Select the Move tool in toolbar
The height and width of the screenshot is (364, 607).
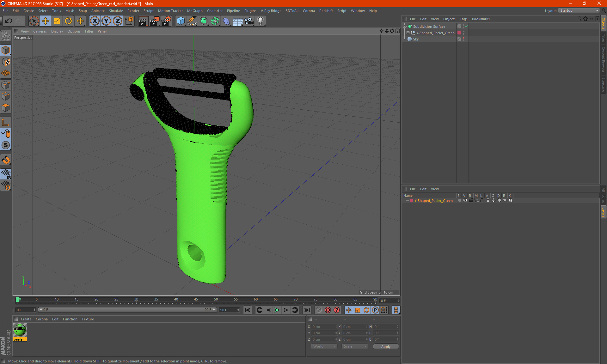pos(46,21)
